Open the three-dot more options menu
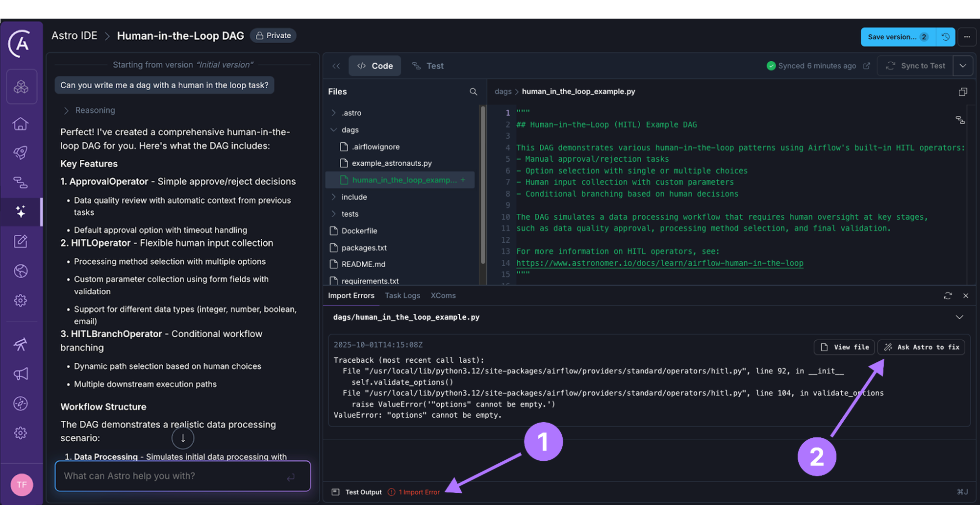The image size is (980, 505). pyautogui.click(x=967, y=37)
